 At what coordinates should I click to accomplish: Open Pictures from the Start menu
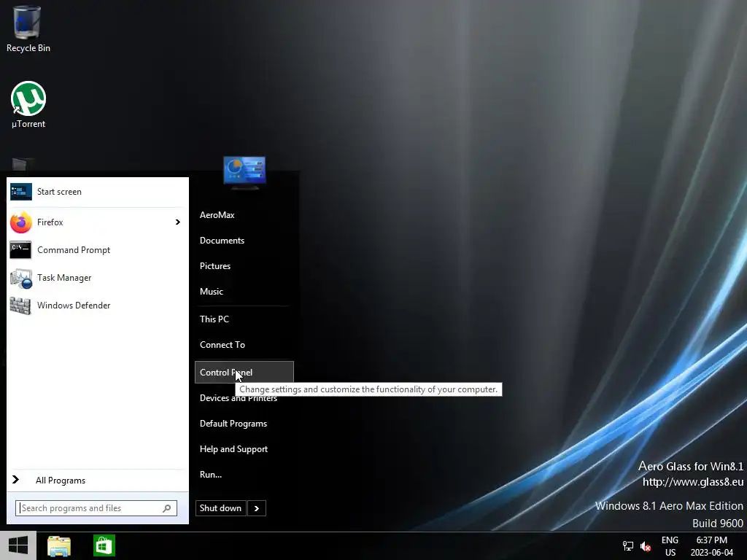coord(215,266)
